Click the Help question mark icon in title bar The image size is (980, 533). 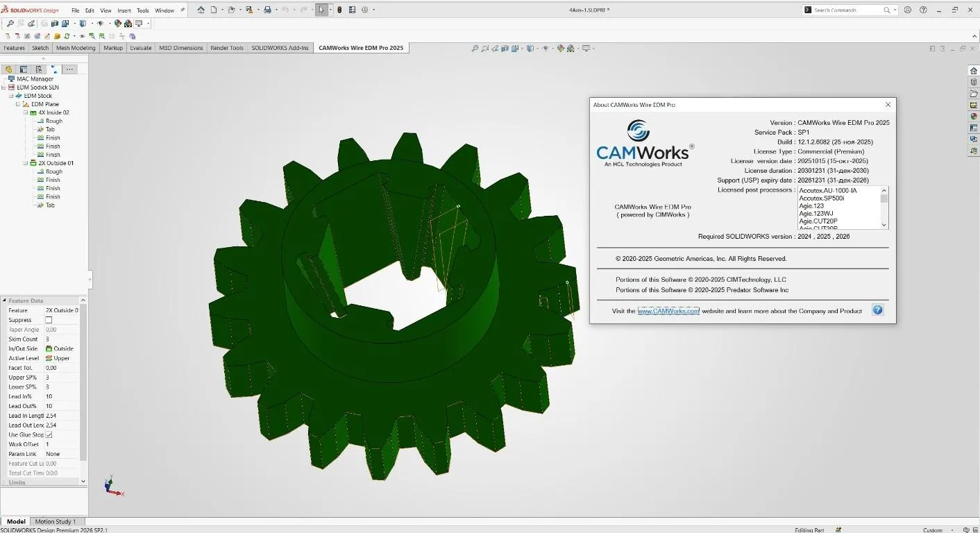click(923, 10)
